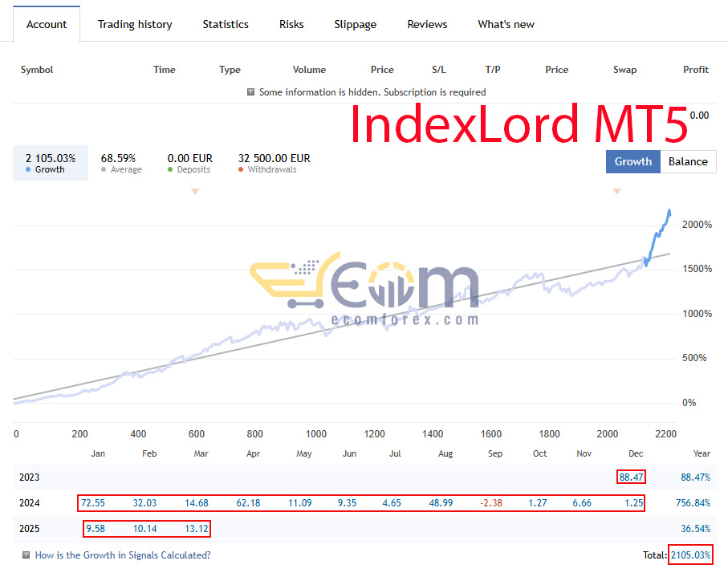Sort by the Symbol column header

(37, 70)
